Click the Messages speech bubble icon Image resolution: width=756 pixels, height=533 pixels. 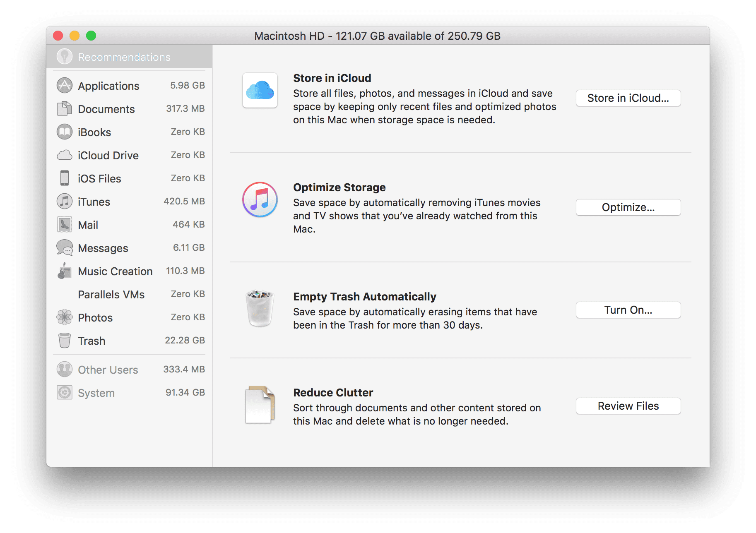[64, 248]
